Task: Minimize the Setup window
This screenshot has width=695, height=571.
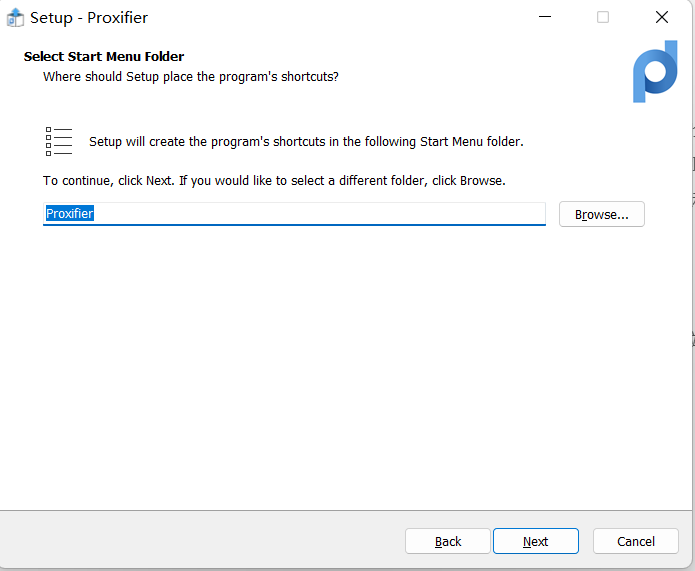Action: 545,18
